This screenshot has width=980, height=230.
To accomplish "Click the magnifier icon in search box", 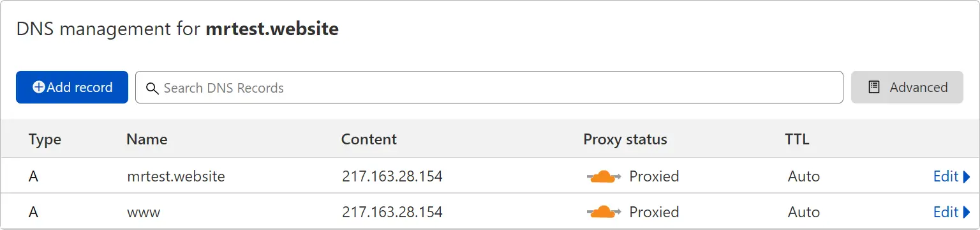I will (152, 88).
